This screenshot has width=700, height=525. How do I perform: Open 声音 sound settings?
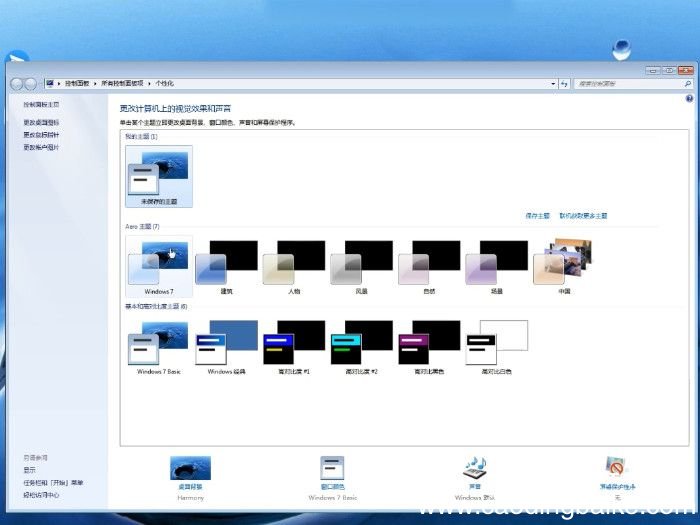coord(475,478)
